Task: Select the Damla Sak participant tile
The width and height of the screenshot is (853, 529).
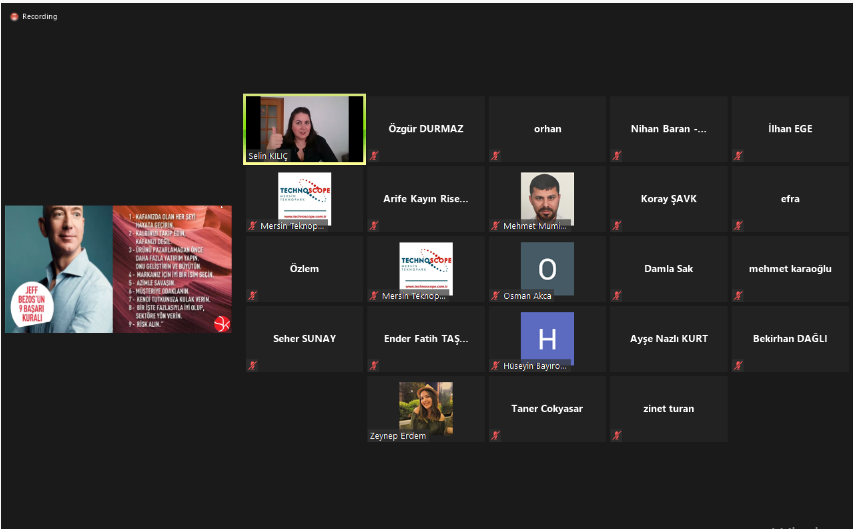Action: point(669,269)
